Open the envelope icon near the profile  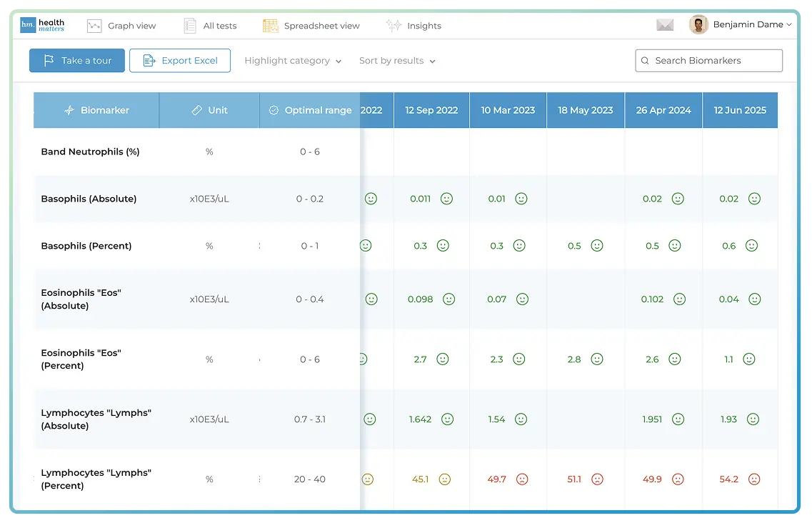665,24
